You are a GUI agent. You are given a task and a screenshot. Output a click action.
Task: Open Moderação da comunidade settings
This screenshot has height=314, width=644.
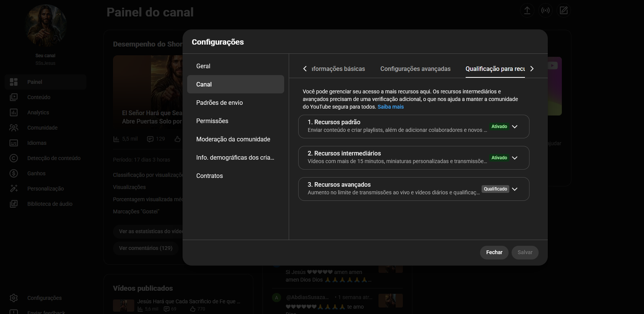(x=235, y=139)
